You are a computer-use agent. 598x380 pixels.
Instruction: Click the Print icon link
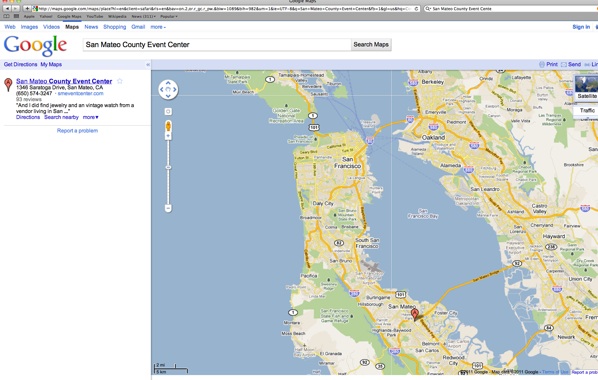(x=548, y=64)
